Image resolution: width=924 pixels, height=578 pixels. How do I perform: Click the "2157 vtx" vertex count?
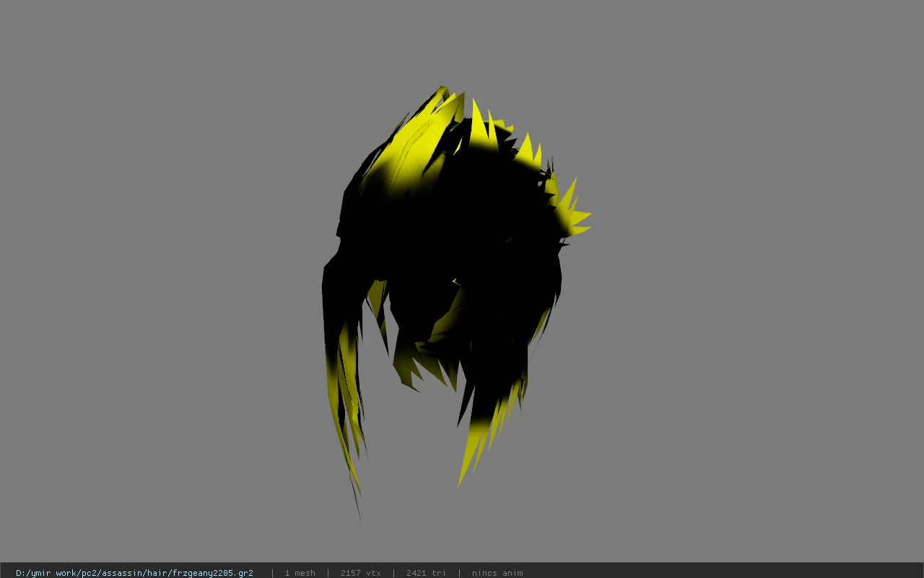point(361,573)
